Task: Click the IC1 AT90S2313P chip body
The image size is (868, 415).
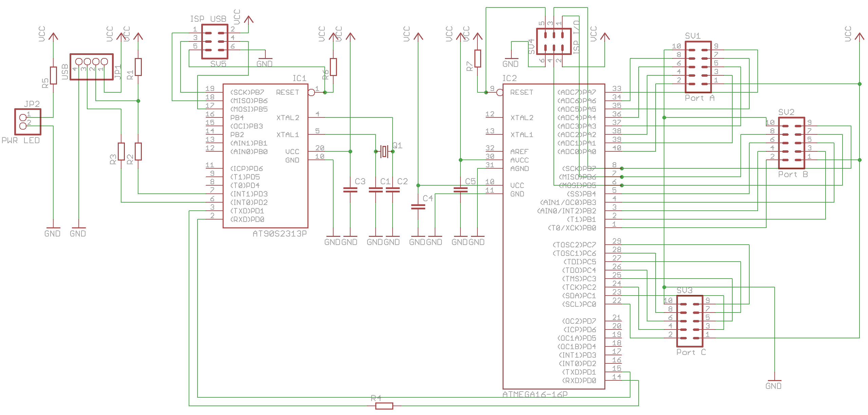Action: point(265,156)
